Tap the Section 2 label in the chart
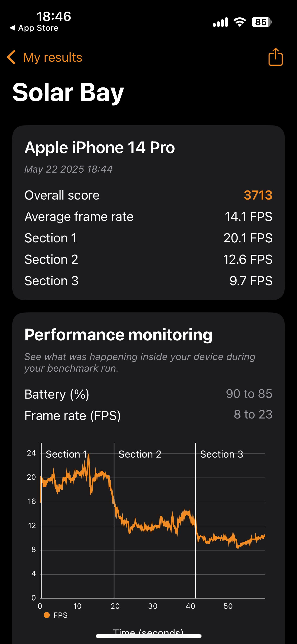297x644 pixels. pos(140,454)
